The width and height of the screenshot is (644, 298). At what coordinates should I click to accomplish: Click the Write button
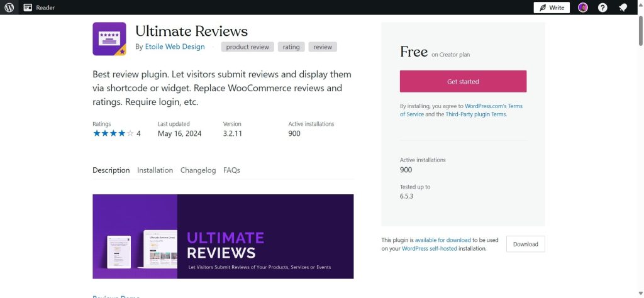(552, 8)
